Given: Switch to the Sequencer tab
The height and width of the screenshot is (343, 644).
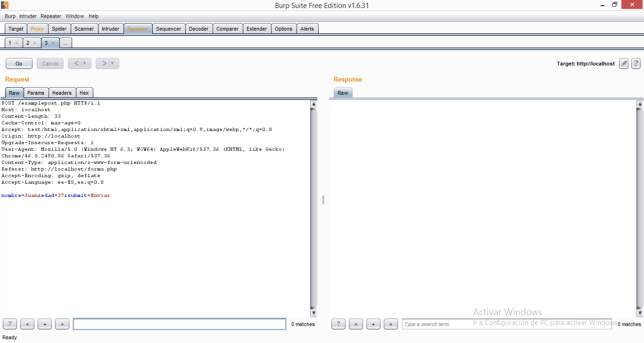Looking at the screenshot, I should tap(169, 29).
